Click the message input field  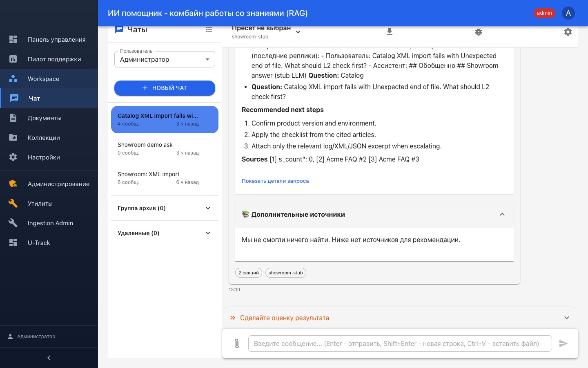click(x=400, y=343)
